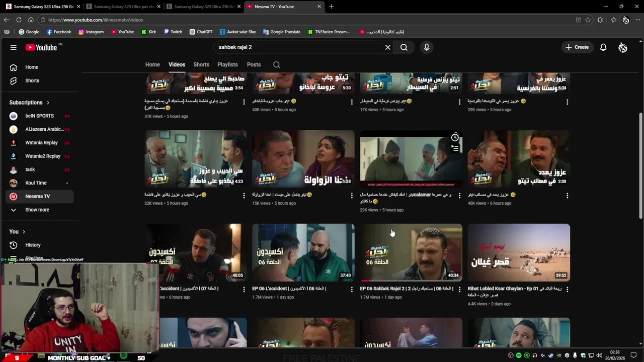Open Watania2 Replay subscription
Image resolution: width=644 pixels, height=362 pixels.
pos(40,156)
